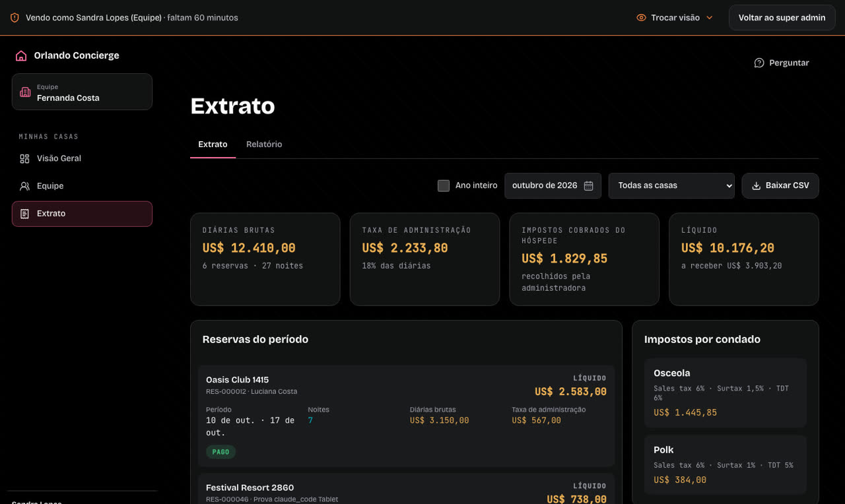Go to Equipe in the sidebar menu
The width and height of the screenshot is (845, 504).
(x=82, y=186)
